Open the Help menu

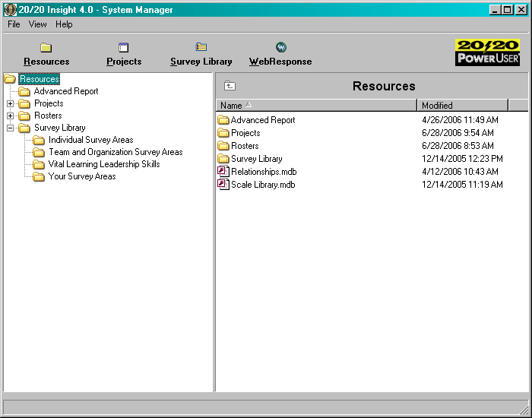pyautogui.click(x=64, y=24)
